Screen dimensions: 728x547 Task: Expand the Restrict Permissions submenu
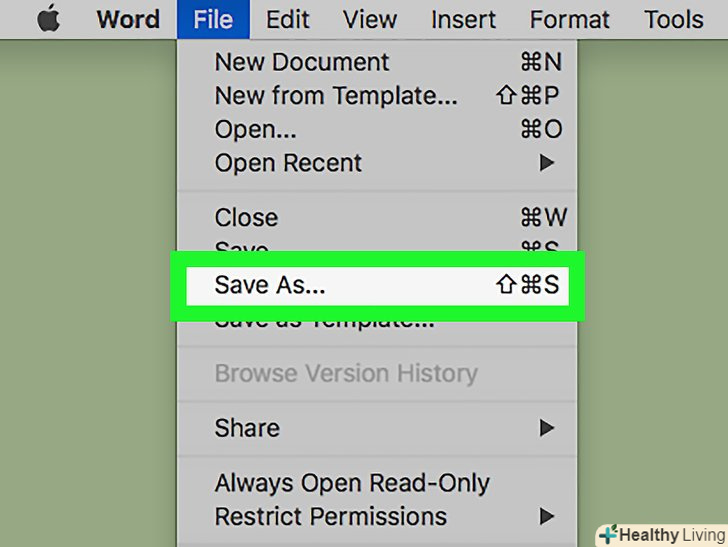click(330, 517)
